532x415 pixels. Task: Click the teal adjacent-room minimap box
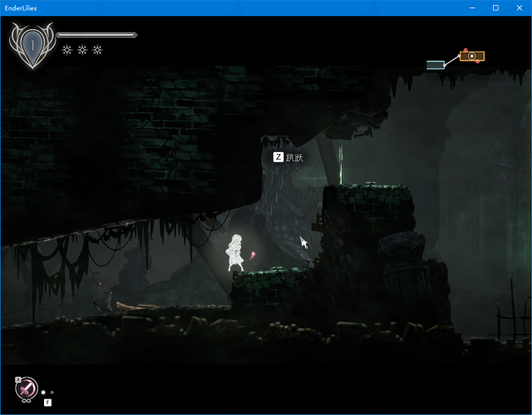436,65
